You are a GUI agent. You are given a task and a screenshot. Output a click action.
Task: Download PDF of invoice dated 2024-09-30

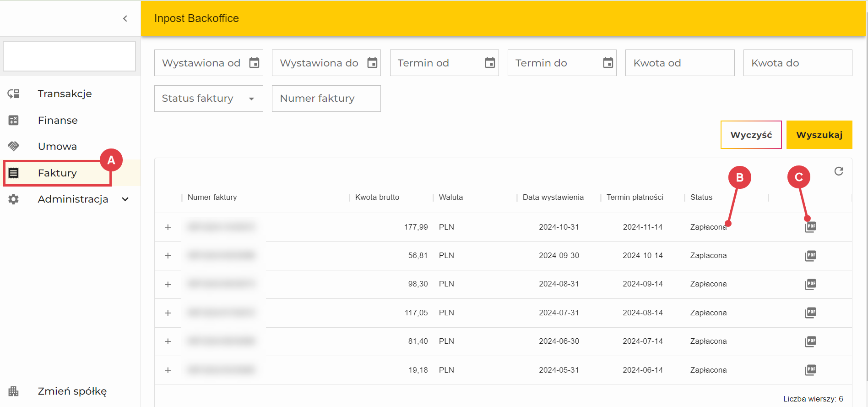click(810, 256)
